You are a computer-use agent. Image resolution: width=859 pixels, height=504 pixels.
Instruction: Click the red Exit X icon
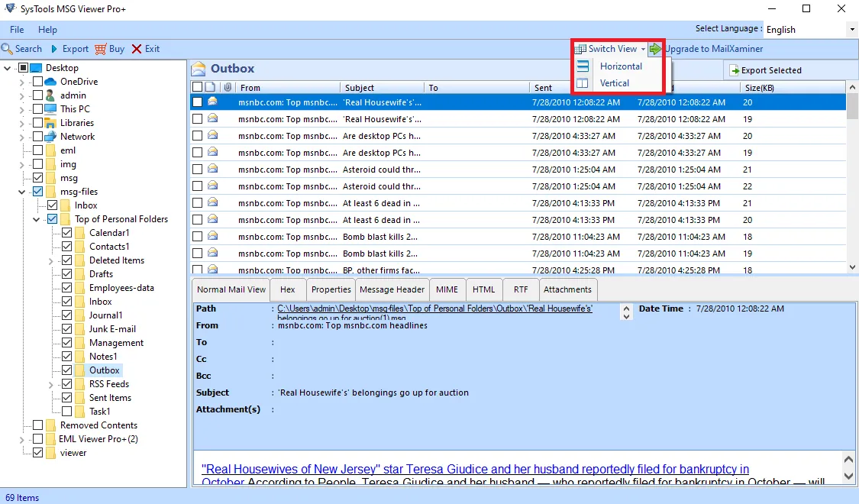click(x=137, y=49)
